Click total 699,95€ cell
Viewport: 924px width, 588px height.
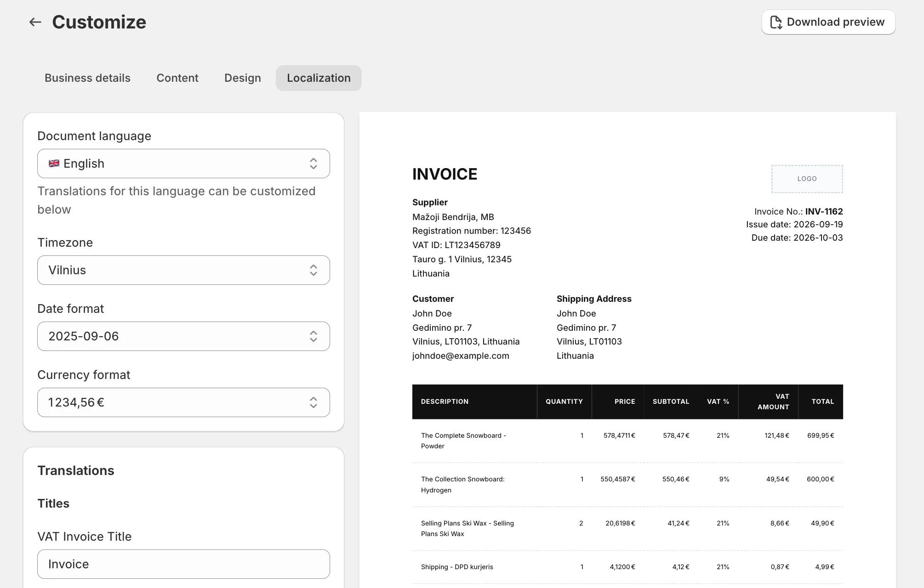click(x=821, y=435)
